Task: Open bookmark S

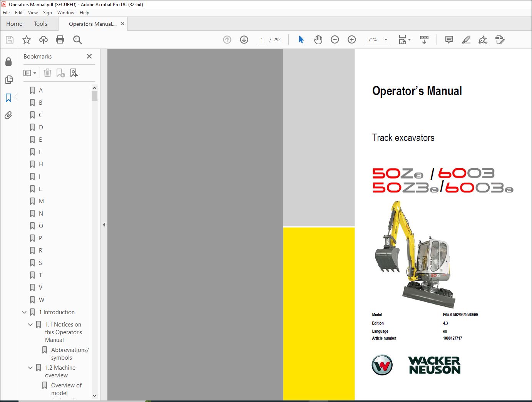Action: point(40,263)
